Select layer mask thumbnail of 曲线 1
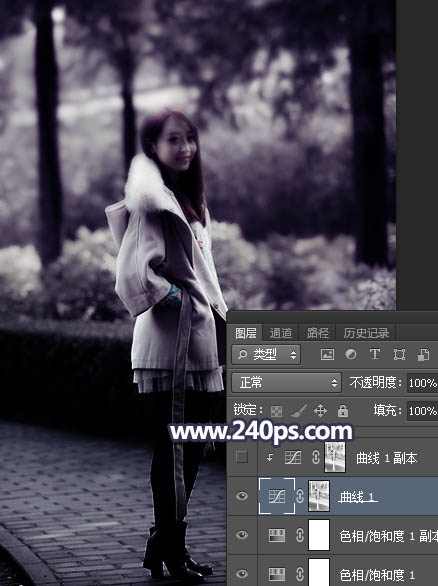Screen dimensions: 438x586 319,496
